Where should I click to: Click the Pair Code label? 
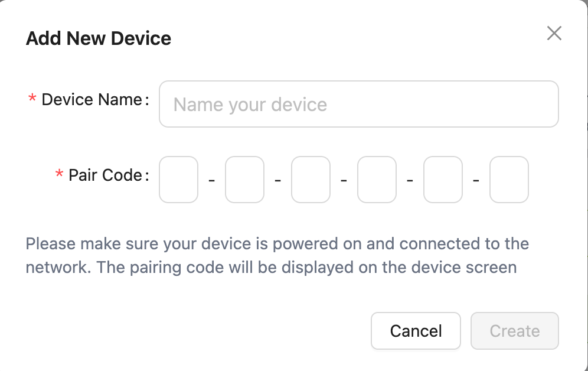[x=105, y=175]
